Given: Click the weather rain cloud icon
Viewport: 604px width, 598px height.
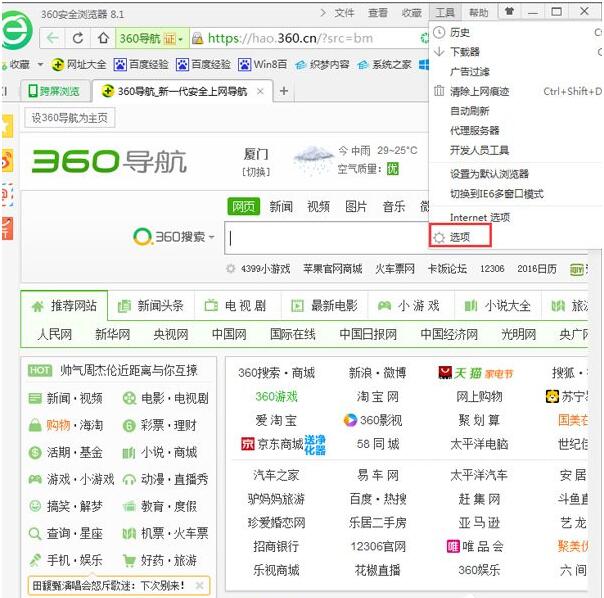Looking at the screenshot, I should pyautogui.click(x=313, y=160).
